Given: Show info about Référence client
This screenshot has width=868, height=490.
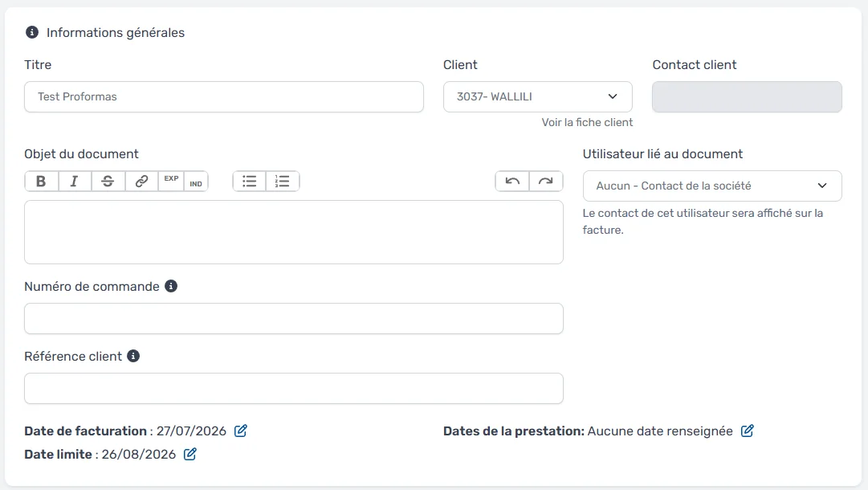Looking at the screenshot, I should point(133,356).
